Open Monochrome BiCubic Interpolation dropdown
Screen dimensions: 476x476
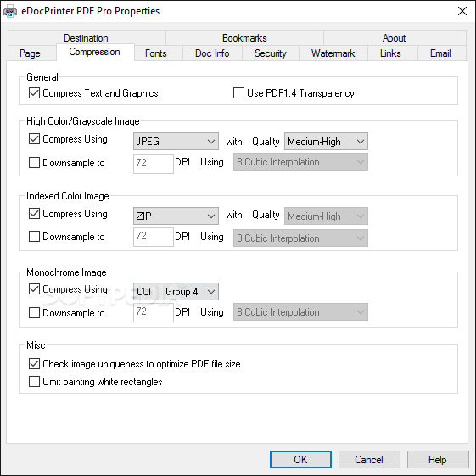[x=300, y=311]
